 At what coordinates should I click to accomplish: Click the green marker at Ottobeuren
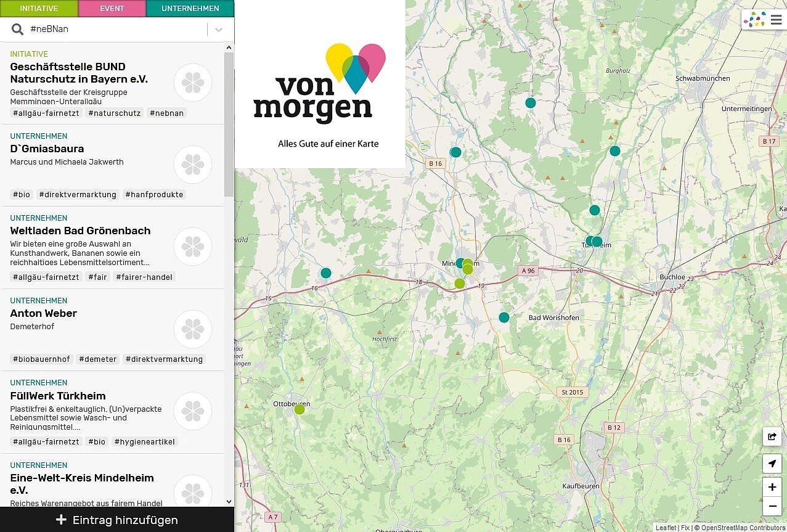300,409
